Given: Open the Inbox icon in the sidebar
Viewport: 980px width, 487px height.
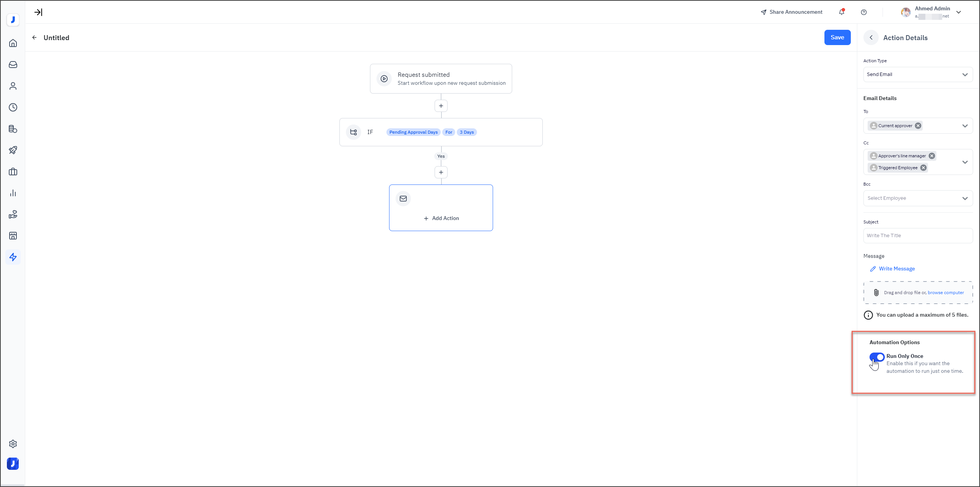Looking at the screenshot, I should pos(13,65).
